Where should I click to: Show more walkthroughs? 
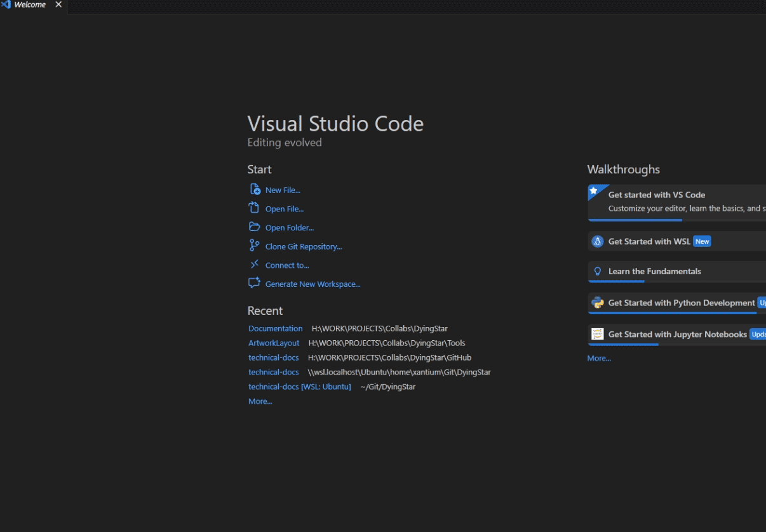pos(599,358)
